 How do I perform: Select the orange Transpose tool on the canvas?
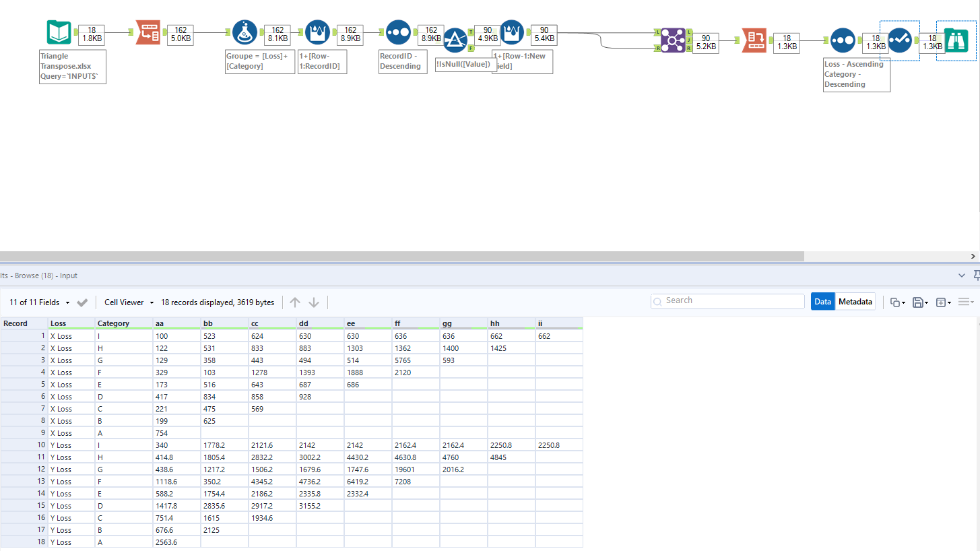tap(148, 32)
